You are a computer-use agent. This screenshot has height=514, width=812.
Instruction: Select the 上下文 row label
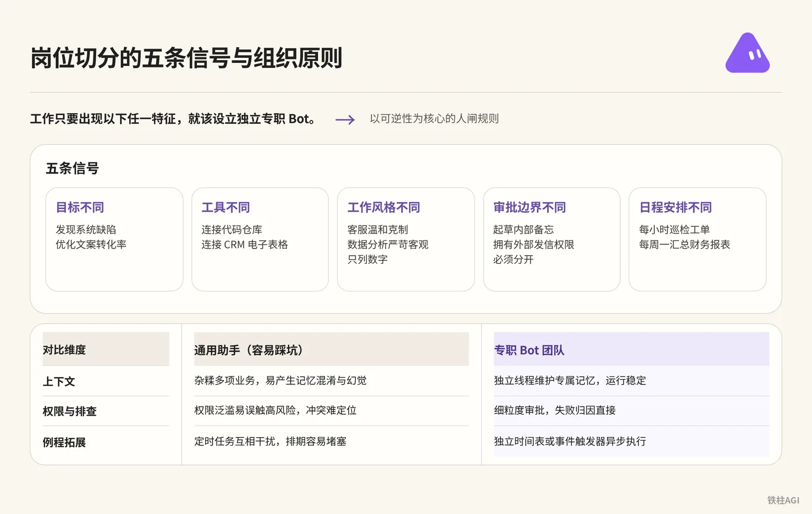[59, 382]
